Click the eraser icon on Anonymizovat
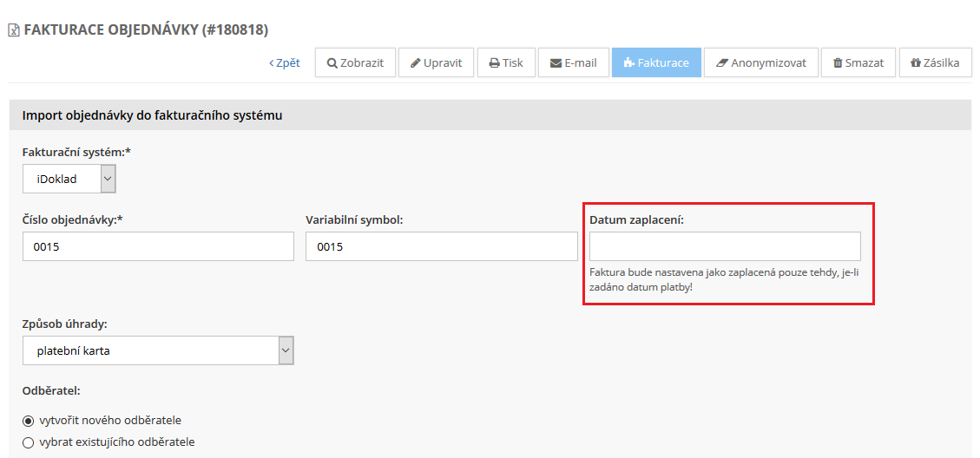This screenshot has height=458, width=980. point(721,63)
